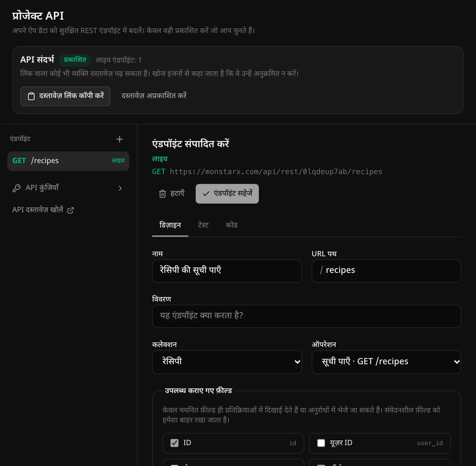Open API दस्तावेज़ खोलें link
476x466 pixels.
pos(43,210)
